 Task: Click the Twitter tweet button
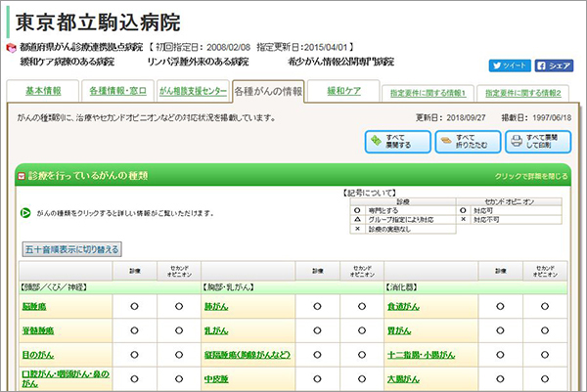(510, 65)
